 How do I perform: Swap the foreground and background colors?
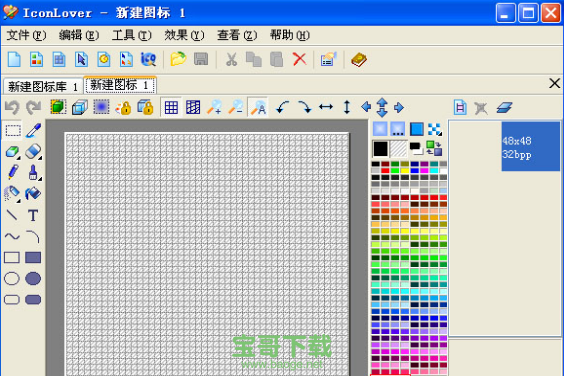click(434, 149)
